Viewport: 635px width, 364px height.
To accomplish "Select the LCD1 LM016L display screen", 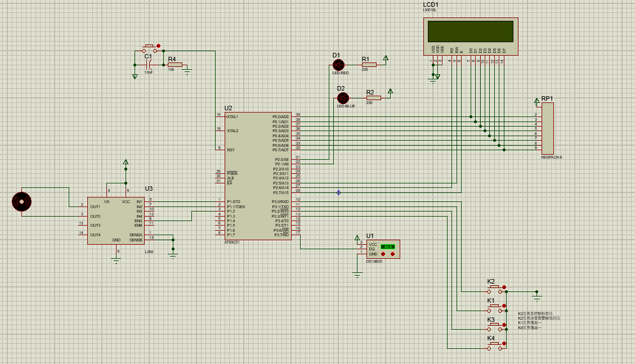I will pos(471,31).
